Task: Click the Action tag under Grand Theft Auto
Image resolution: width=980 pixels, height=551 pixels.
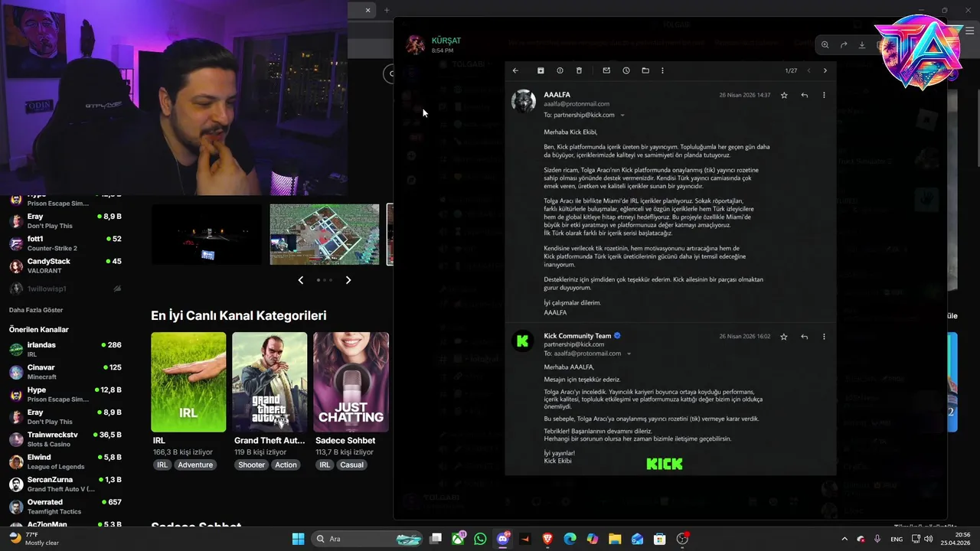Action: click(x=286, y=465)
